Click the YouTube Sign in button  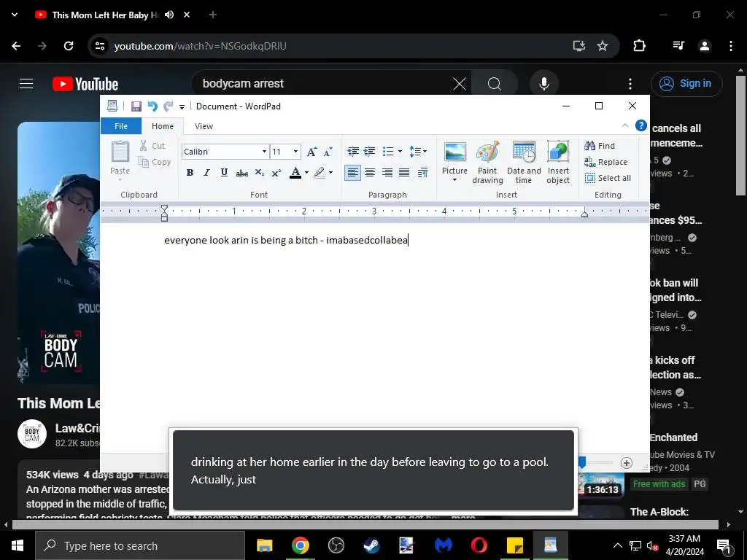click(686, 84)
